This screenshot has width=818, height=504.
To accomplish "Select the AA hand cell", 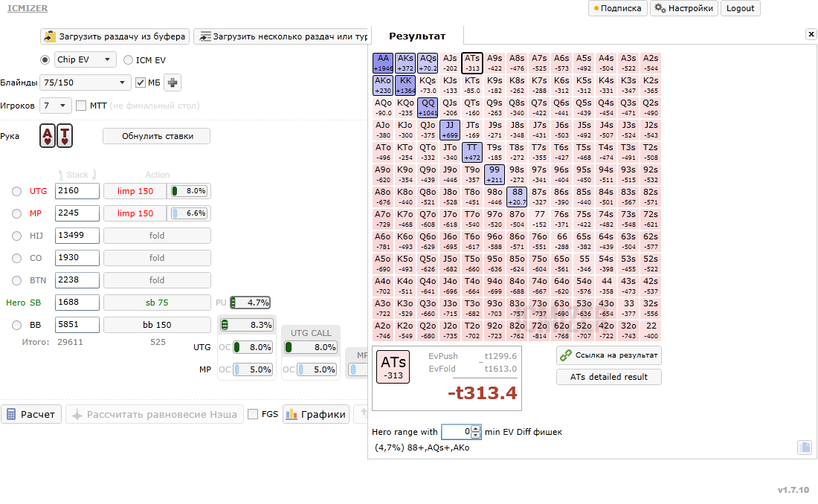I will click(x=383, y=63).
